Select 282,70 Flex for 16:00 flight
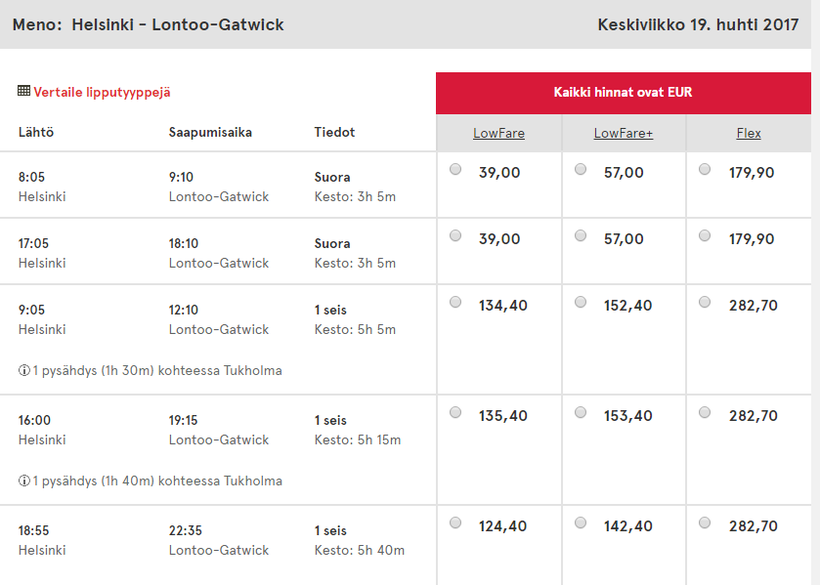The width and height of the screenshot is (820, 585). 705,412
